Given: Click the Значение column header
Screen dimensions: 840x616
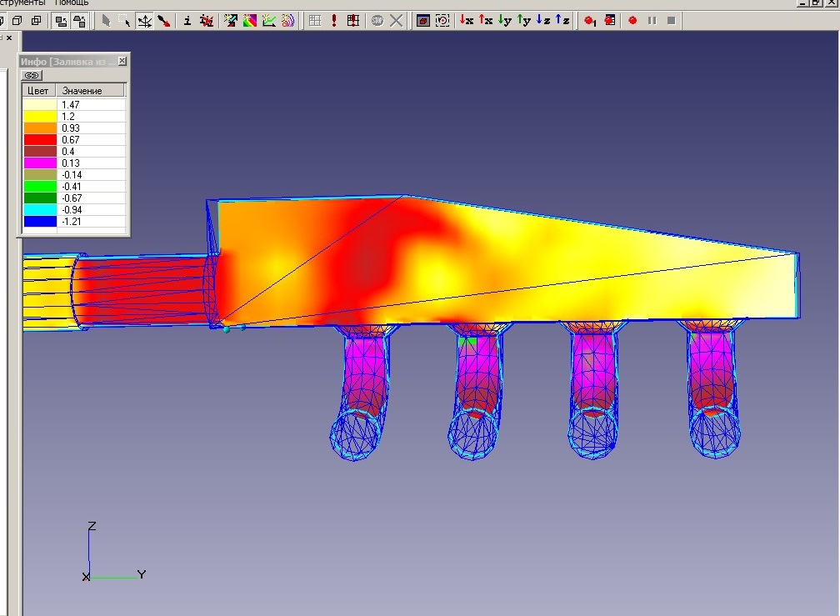Looking at the screenshot, I should (x=82, y=90).
